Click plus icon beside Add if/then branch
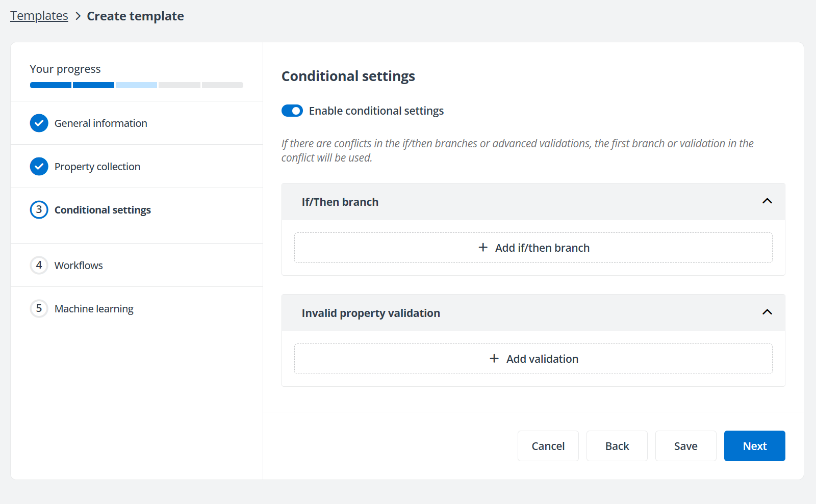This screenshot has width=816, height=504. tap(483, 248)
